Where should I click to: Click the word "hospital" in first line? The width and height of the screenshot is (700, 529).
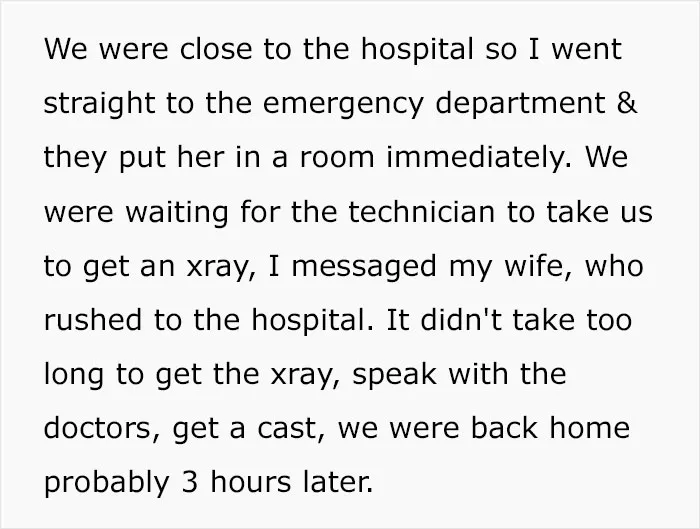(x=417, y=49)
